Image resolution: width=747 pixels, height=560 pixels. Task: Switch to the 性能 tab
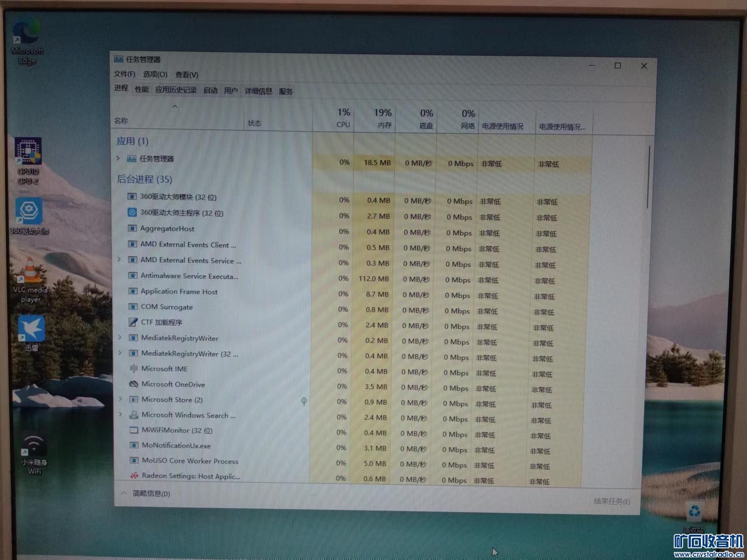(x=142, y=89)
